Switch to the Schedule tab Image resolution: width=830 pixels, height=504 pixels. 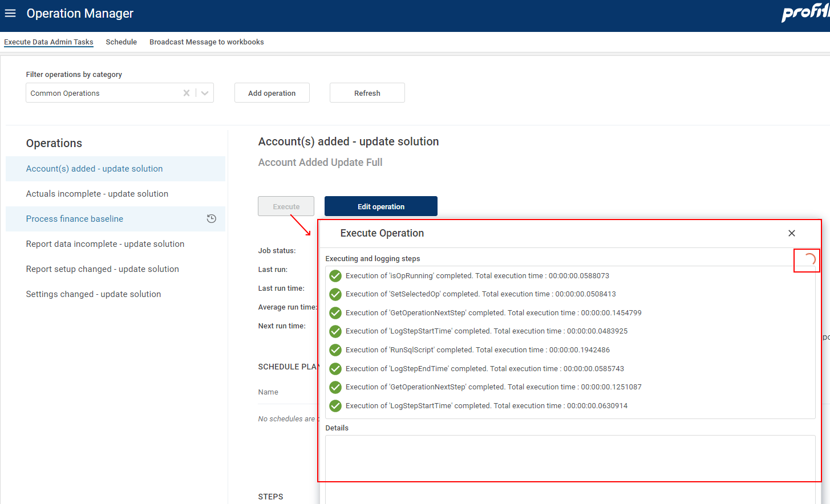[121, 42]
